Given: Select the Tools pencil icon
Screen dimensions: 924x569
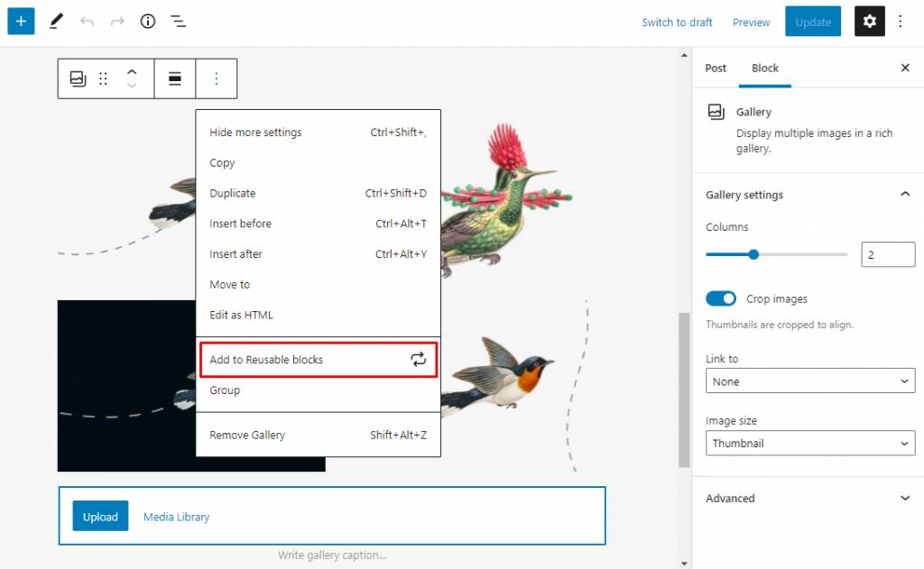Looking at the screenshot, I should pyautogui.click(x=56, y=22).
